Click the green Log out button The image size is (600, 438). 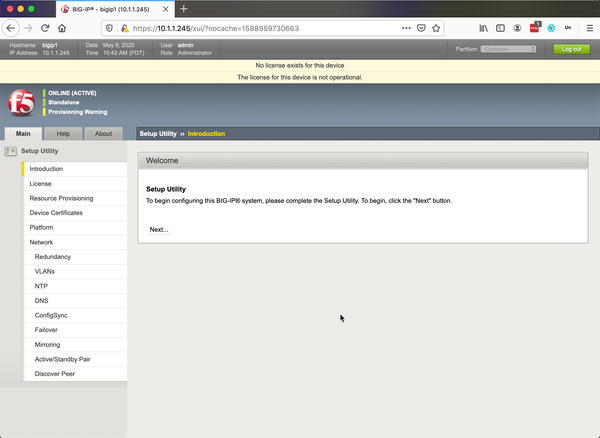(x=572, y=49)
